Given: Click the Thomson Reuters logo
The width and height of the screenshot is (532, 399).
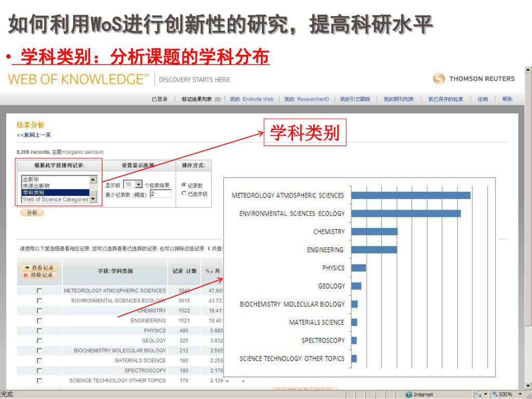Looking at the screenshot, I should point(474,79).
